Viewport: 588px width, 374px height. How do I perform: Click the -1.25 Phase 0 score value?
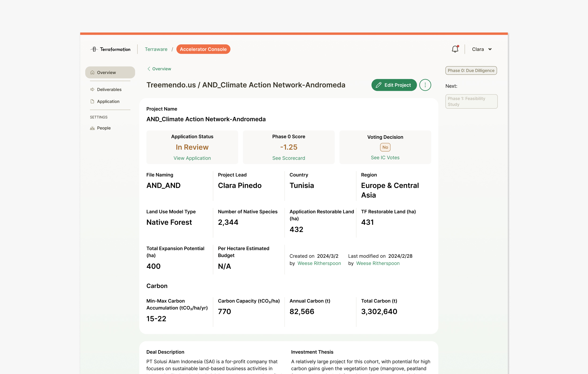[289, 147]
